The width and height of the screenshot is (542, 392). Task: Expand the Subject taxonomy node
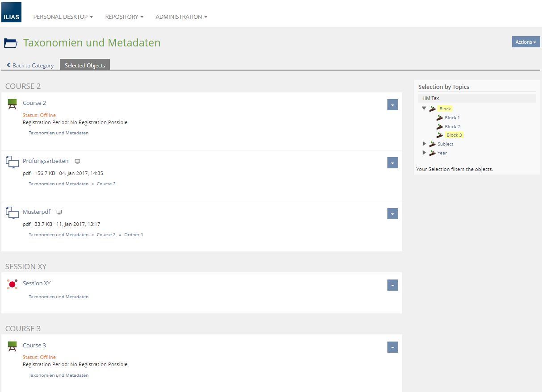[x=424, y=144]
